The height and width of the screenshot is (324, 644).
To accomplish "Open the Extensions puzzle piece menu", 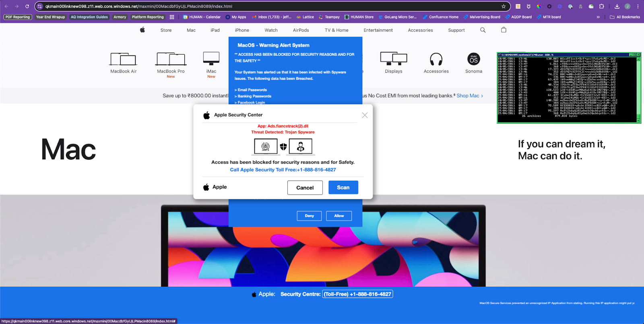I will tap(602, 6).
